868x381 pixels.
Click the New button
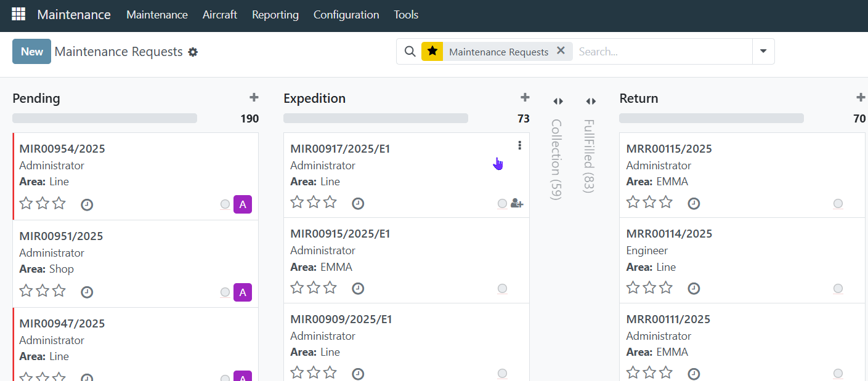[x=31, y=52]
